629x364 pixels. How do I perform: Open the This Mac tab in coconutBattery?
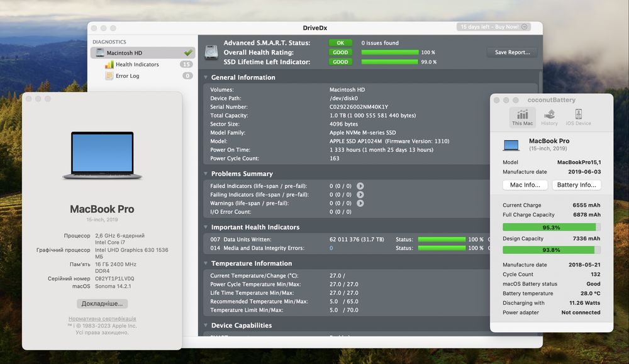pyautogui.click(x=522, y=118)
